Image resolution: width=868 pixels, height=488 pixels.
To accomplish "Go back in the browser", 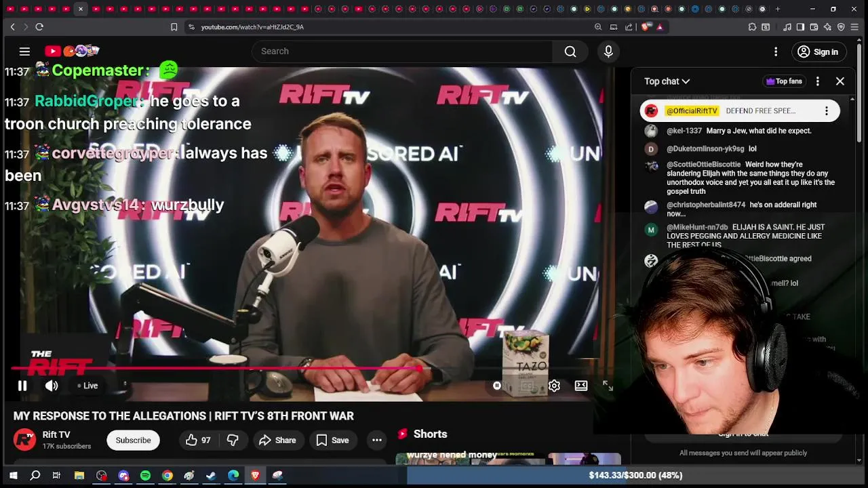I will tap(12, 26).
